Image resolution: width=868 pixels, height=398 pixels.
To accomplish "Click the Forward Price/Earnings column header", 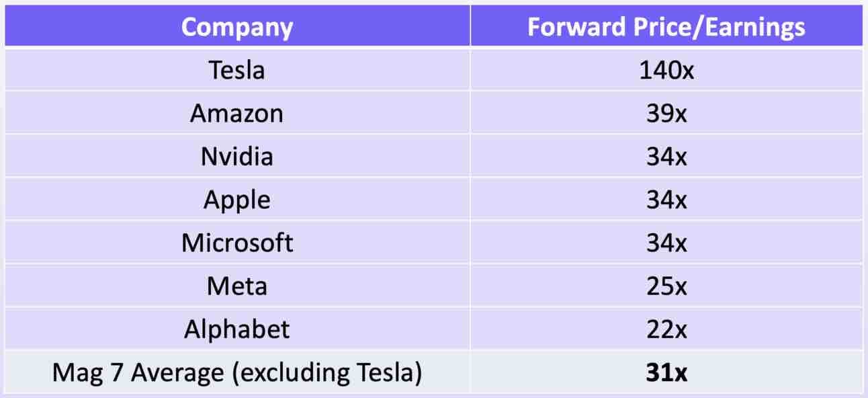I will click(x=666, y=27).
